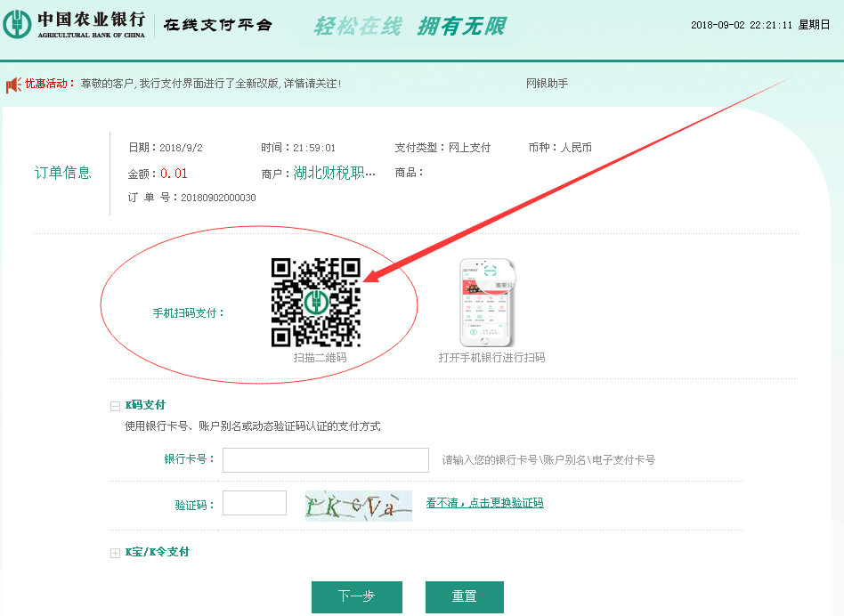The width and height of the screenshot is (844, 616).
Task: Click the red promotion speaker icon
Action: click(13, 85)
